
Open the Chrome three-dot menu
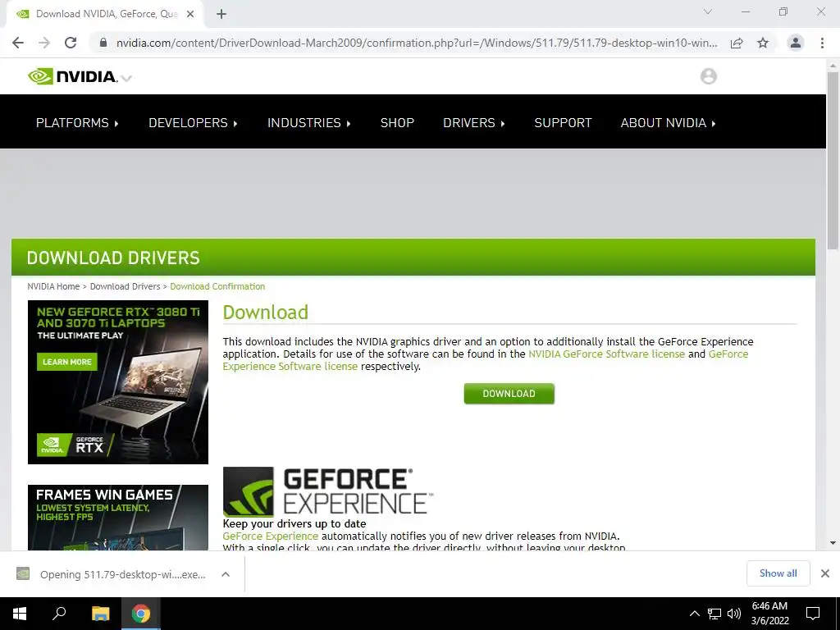click(x=822, y=43)
